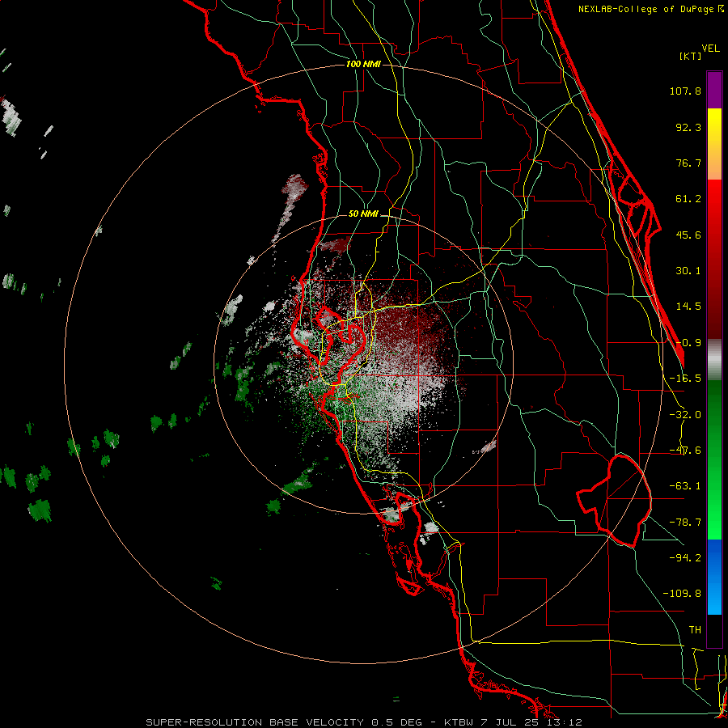Screen dimensions: 728x728
Task: Click the 61.2 velocity scale value
Action: click(x=688, y=199)
